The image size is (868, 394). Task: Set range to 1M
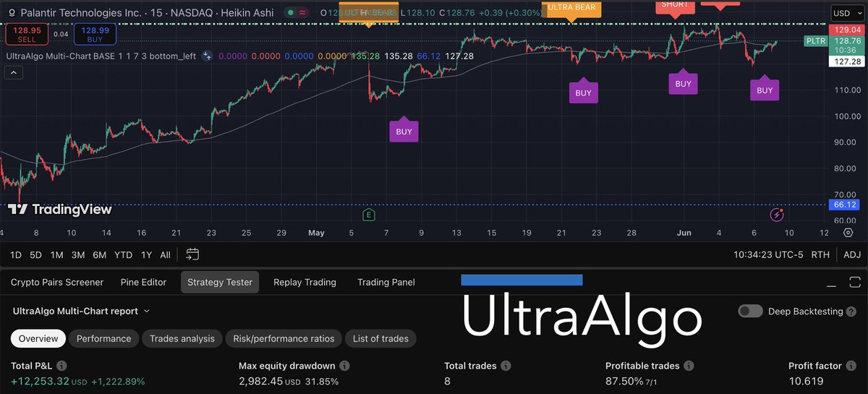(57, 254)
